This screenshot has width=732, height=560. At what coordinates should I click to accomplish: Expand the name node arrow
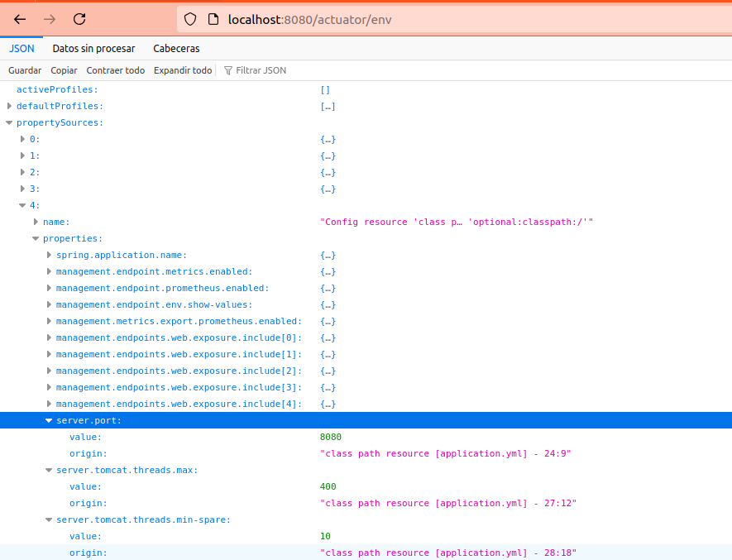[x=36, y=222]
